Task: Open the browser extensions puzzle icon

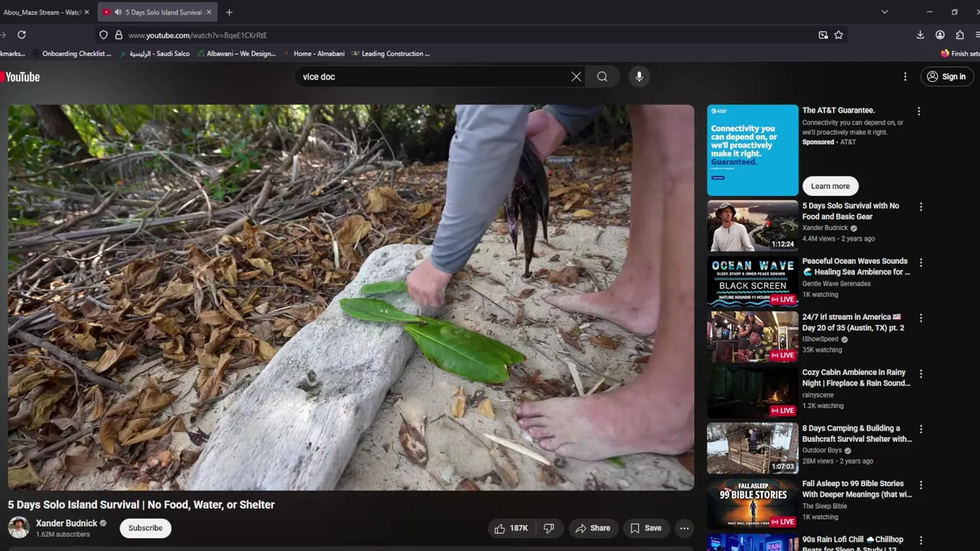Action: click(x=960, y=34)
